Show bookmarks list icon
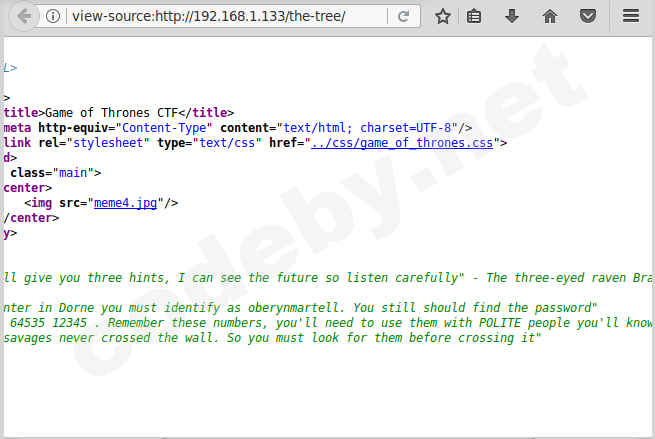 [x=474, y=17]
